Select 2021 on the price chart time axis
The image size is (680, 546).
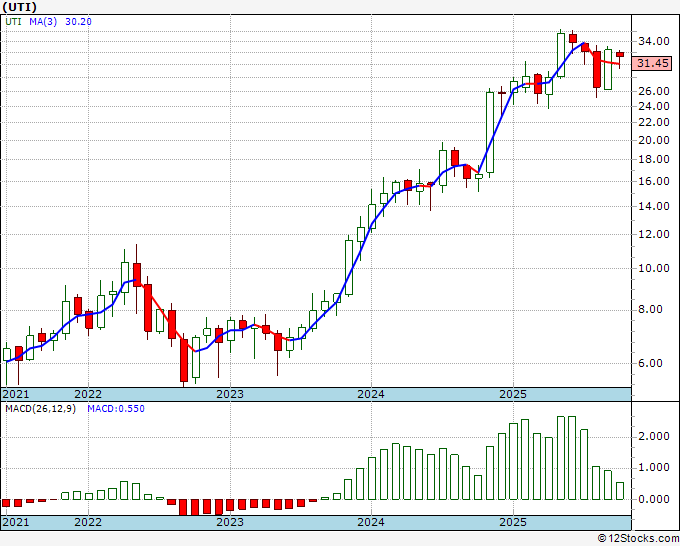click(x=16, y=394)
